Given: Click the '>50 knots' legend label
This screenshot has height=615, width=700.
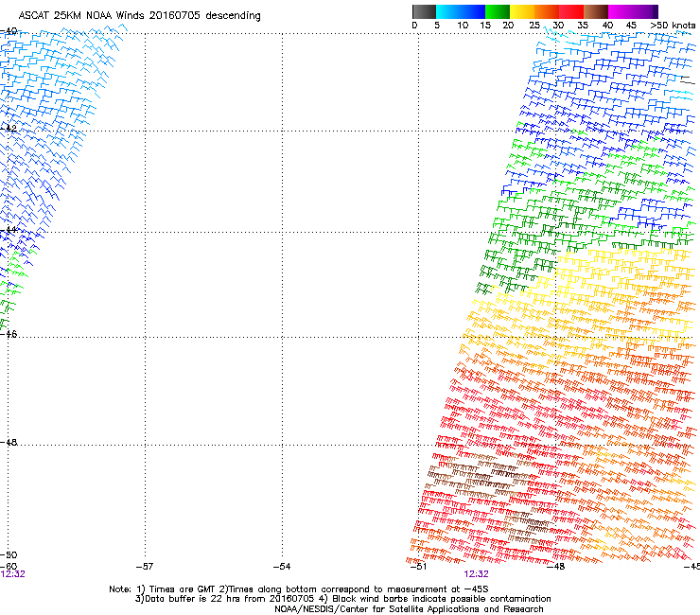Looking at the screenshot, I should click(673, 26).
